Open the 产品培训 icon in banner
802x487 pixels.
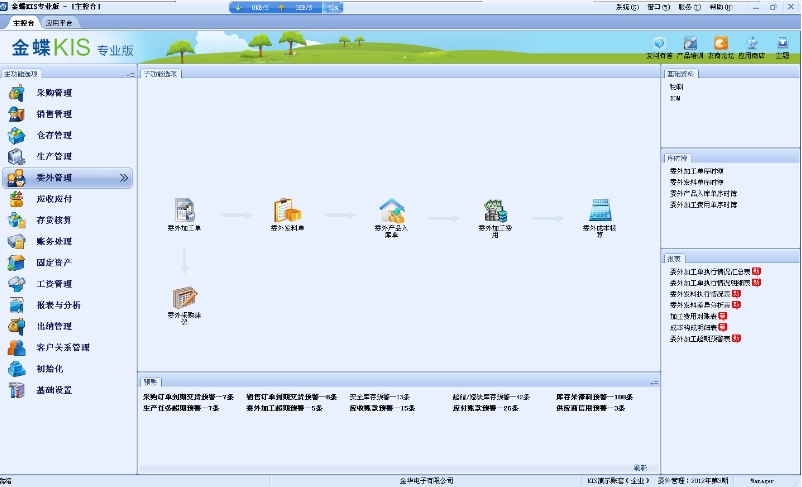[690, 43]
